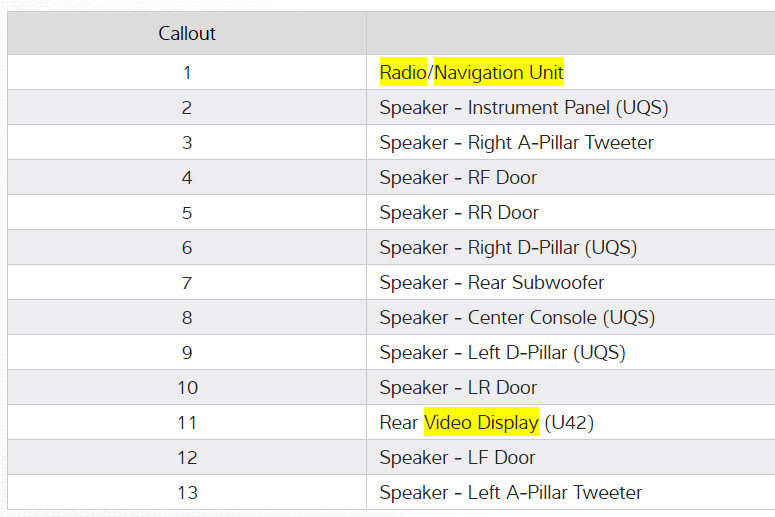The width and height of the screenshot is (775, 517).
Task: Select the Speaker - Rear Subwoofer row
Action: tap(491, 282)
